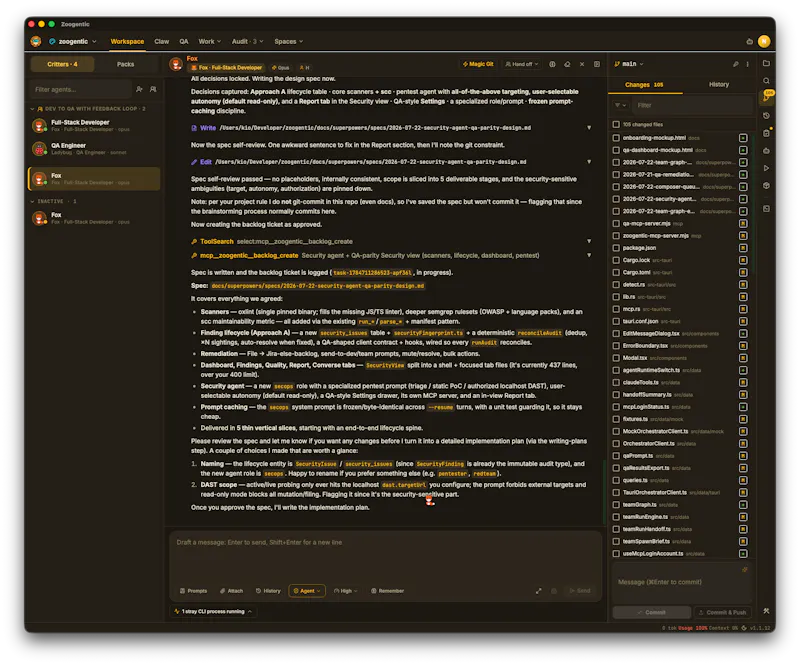Click the info circle icon in chat header
This screenshot has width=800, height=665.
(x=552, y=64)
